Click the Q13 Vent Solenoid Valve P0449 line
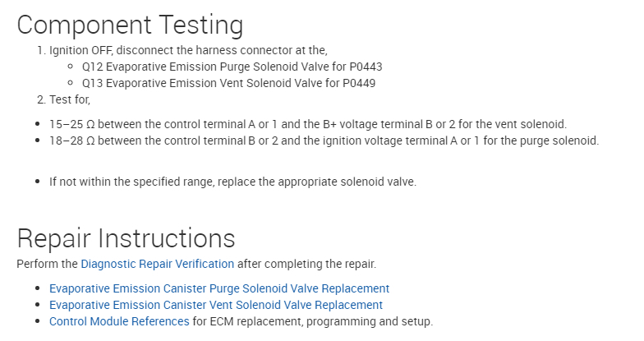 (228, 83)
